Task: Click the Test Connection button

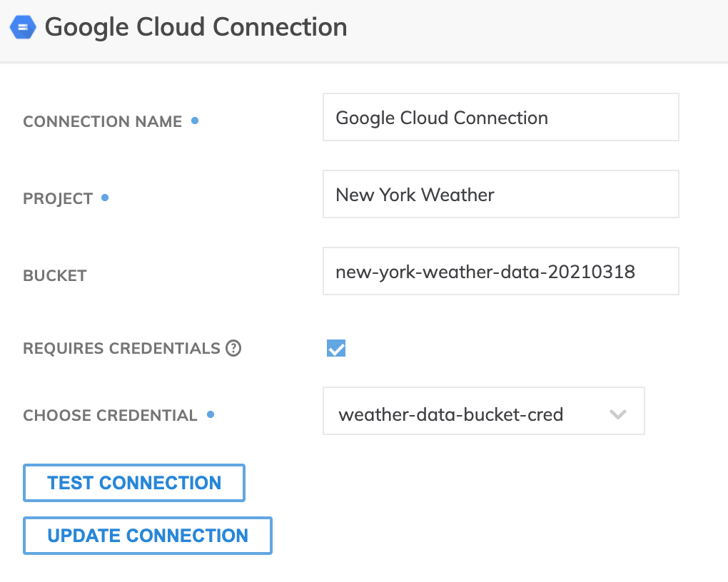Action: click(134, 483)
